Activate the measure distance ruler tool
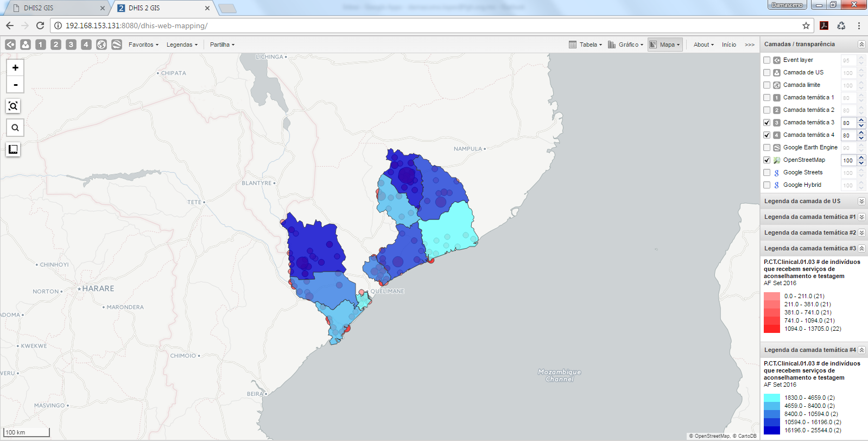Screen dimensions: 868x441 (14, 149)
